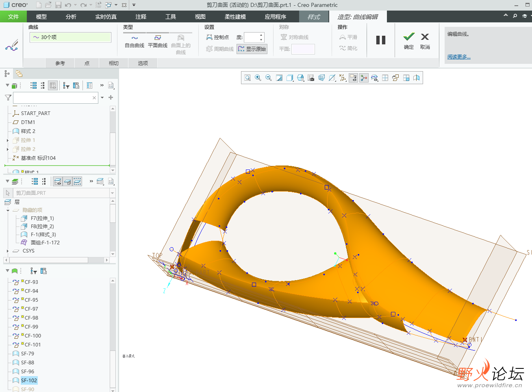Open the 参考 References panel tab
The image size is (532, 392).
[60, 63]
